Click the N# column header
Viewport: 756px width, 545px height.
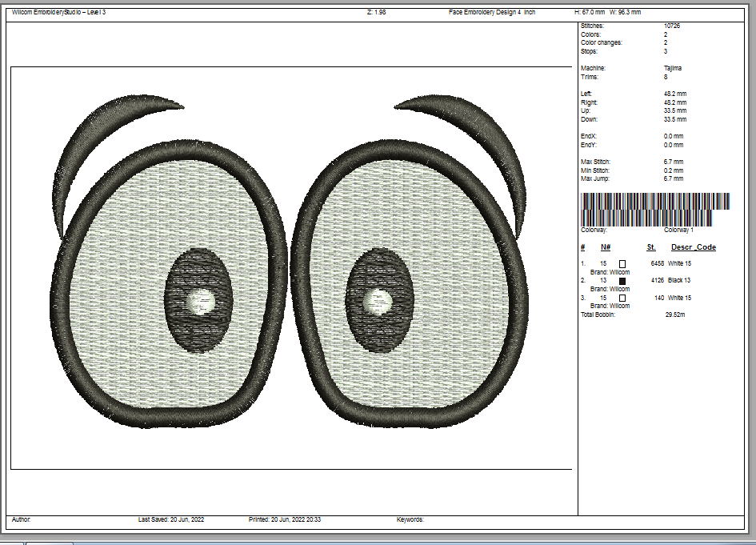(606, 247)
